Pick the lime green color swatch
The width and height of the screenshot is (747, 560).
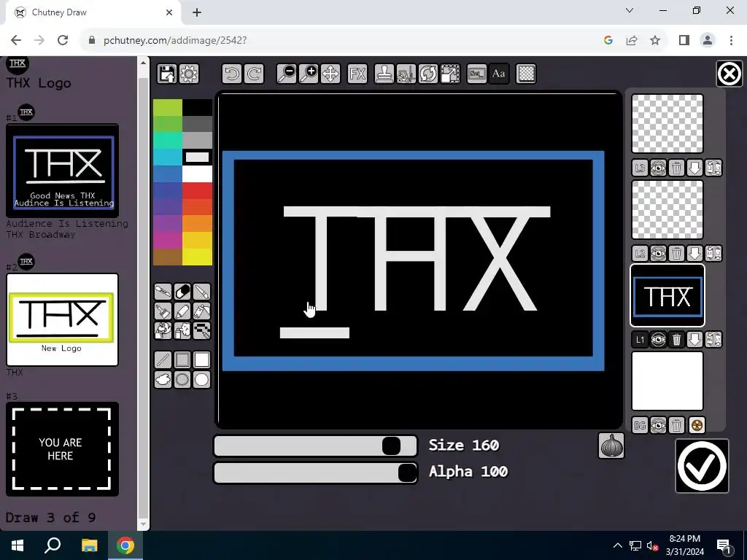[x=168, y=108]
